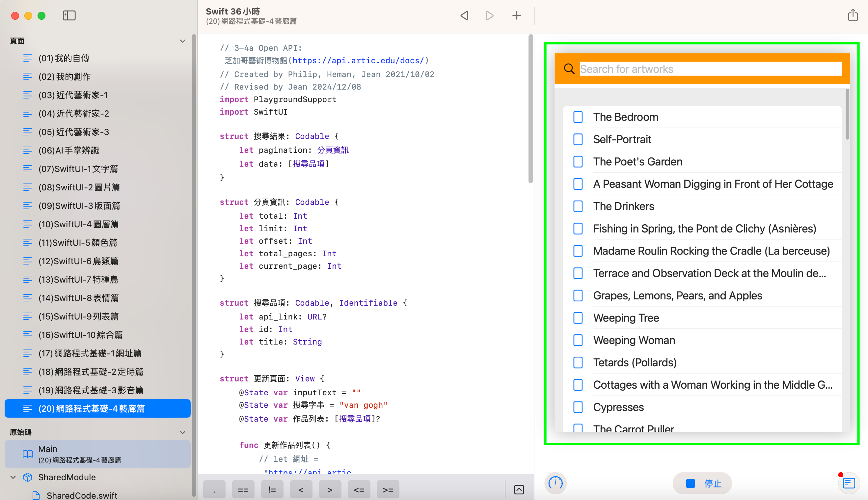Click the Search for artworks field
The width and height of the screenshot is (868, 500).
tap(711, 69)
